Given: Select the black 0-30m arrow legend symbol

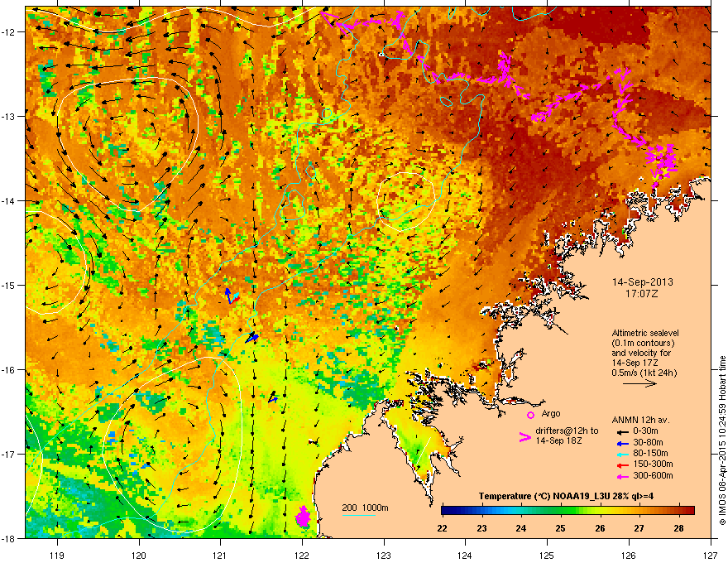Looking at the screenshot, I should [x=623, y=431].
